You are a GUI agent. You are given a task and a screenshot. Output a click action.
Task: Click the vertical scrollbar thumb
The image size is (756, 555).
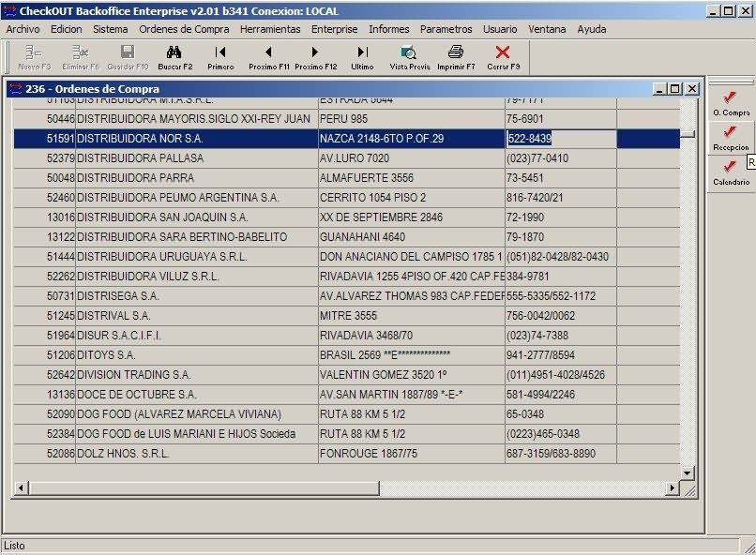pyautogui.click(x=688, y=133)
